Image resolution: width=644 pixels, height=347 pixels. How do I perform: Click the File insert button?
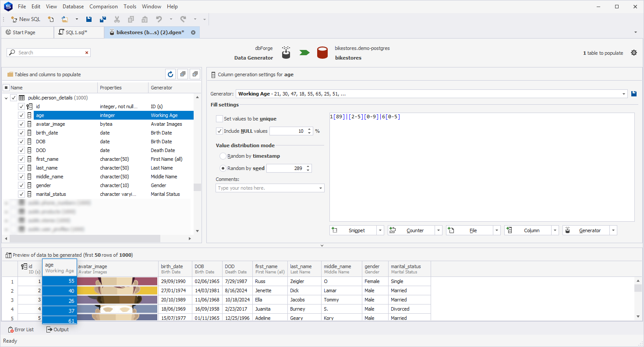pos(470,230)
